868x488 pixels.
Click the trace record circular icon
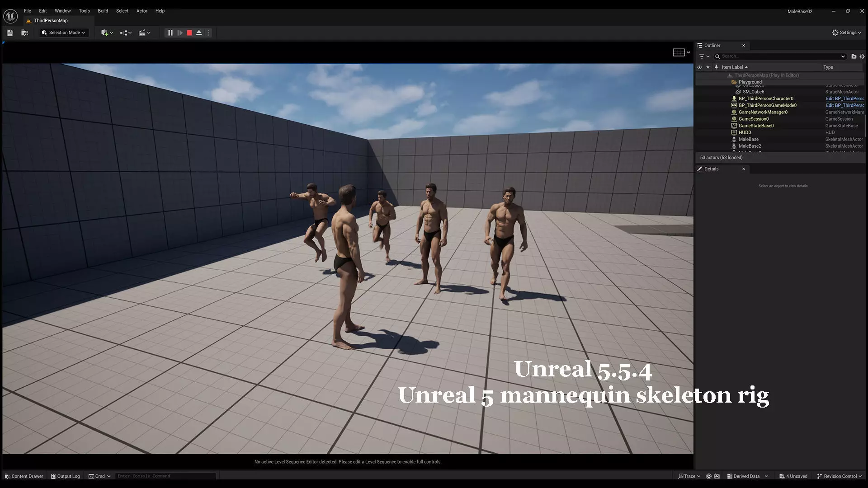click(709, 476)
